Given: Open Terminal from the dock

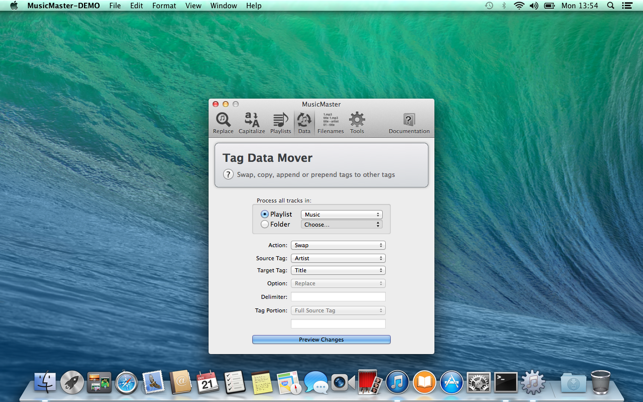Looking at the screenshot, I should [506, 382].
